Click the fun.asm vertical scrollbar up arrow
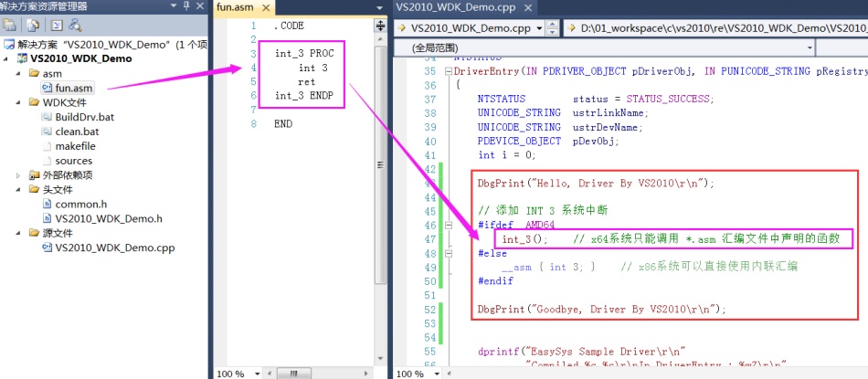This screenshot has width=868, height=379. point(380,38)
